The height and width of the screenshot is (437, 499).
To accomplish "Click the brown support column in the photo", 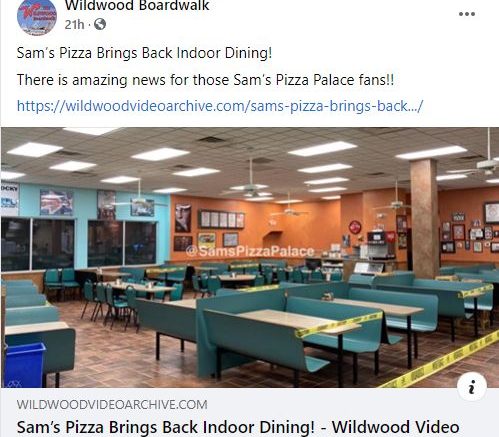I will pyautogui.click(x=424, y=219).
